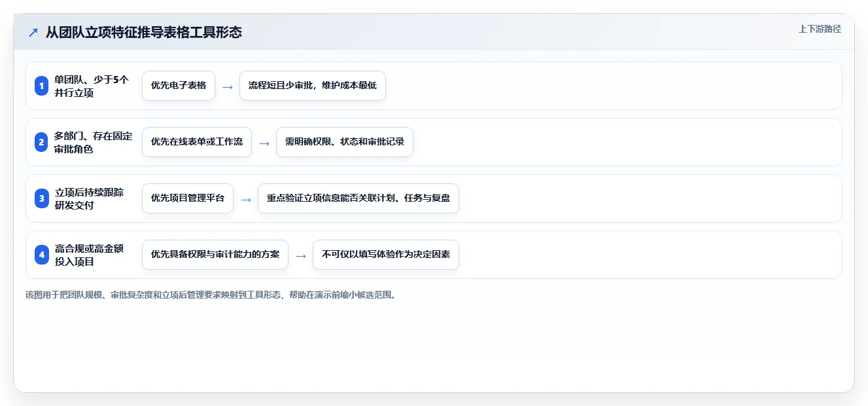Click step badge number 4
This screenshot has height=406, width=868.
coord(41,255)
